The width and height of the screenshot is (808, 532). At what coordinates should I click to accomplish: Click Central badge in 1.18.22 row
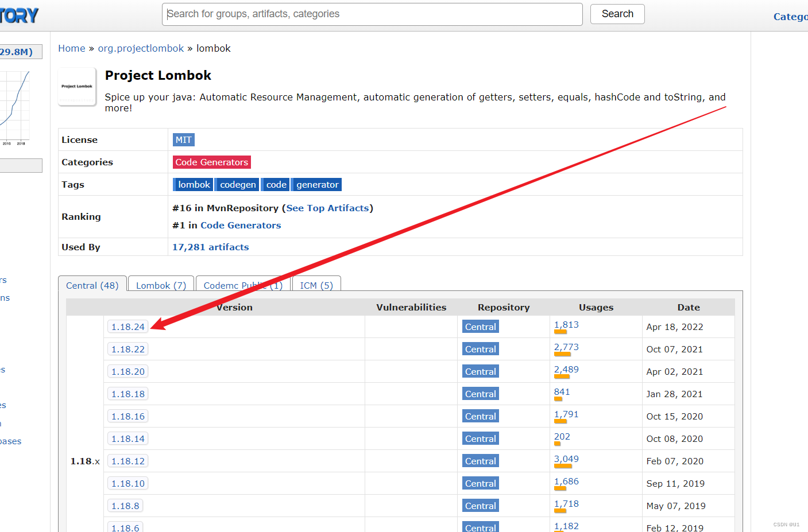(481, 349)
